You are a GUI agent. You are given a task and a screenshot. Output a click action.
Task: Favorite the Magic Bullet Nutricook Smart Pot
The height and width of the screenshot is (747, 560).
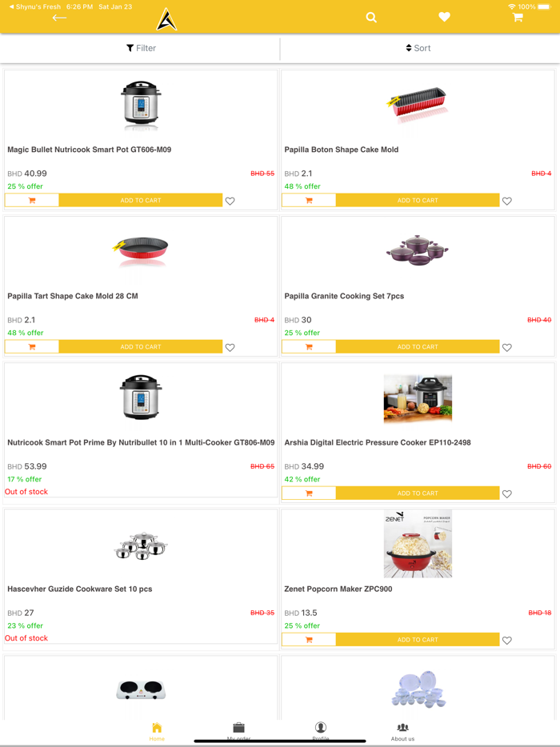point(230,201)
